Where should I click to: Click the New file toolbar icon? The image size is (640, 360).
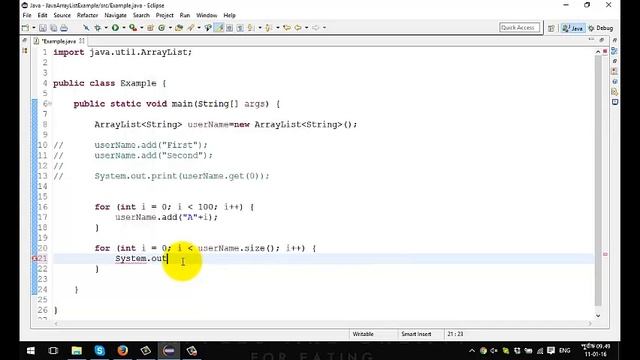pos(25,28)
